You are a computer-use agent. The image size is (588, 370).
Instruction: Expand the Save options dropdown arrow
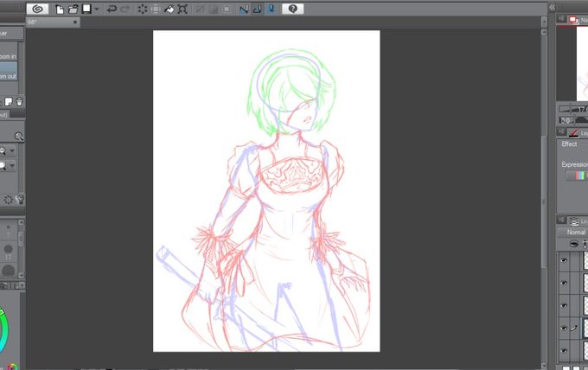pyautogui.click(x=96, y=9)
